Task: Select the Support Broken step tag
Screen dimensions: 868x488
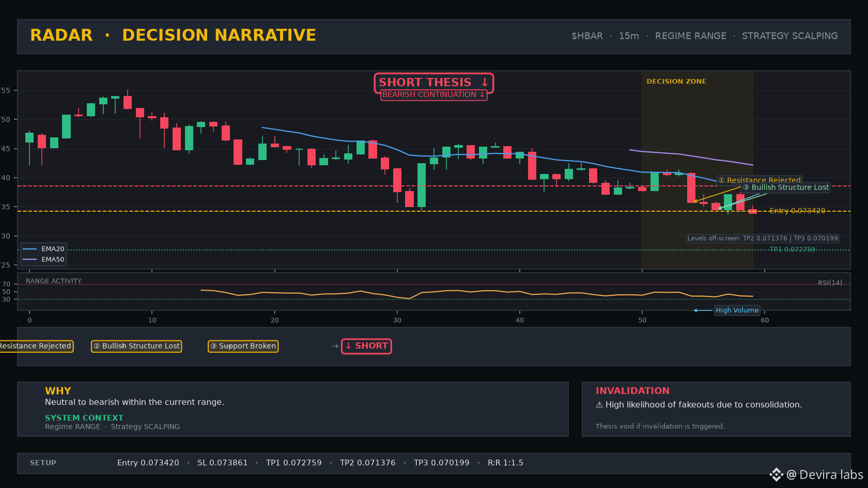Action: point(243,346)
